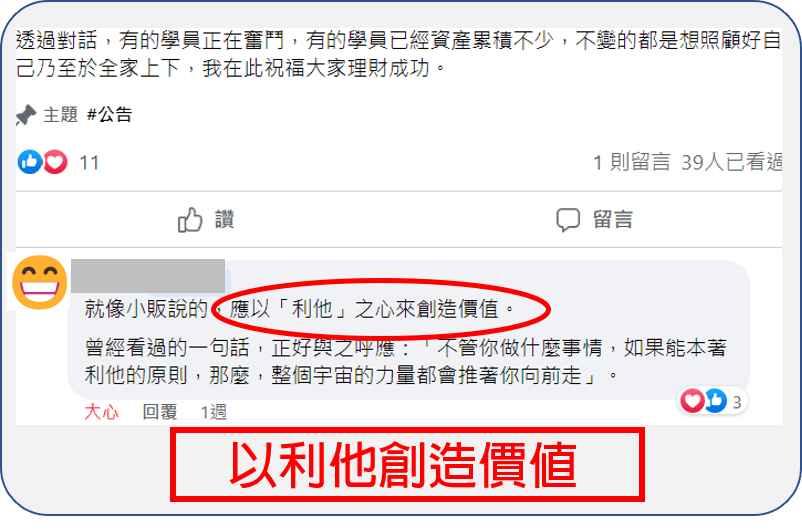The image size is (802, 529).
Task: Open the blue like reaction count icon
Action: 30,162
